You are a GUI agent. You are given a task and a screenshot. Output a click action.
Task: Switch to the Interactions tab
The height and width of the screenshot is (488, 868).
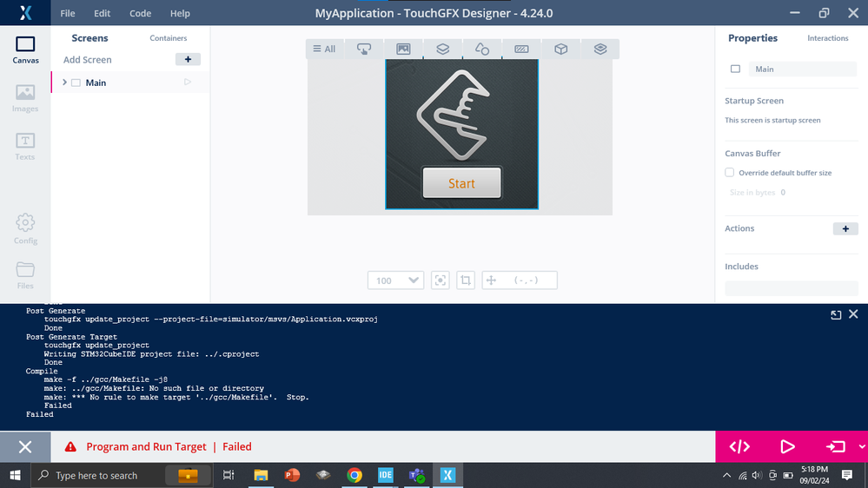click(827, 38)
